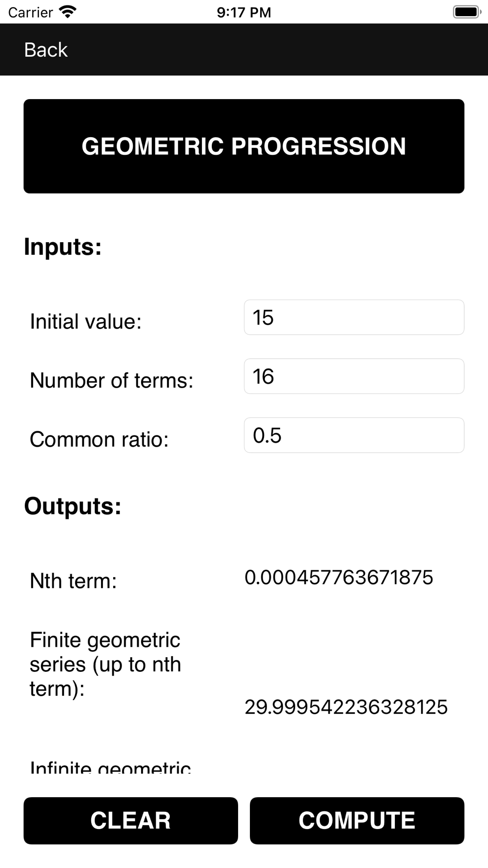
Task: Tap the battery indicator icon
Action: click(467, 12)
